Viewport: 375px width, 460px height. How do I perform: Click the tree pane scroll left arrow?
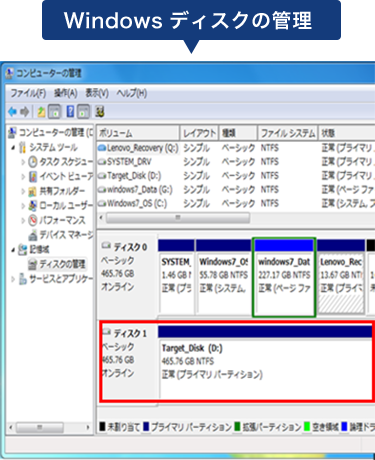click(10, 427)
